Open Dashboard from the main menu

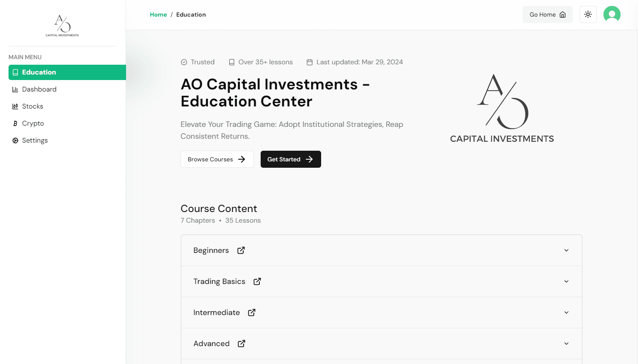coord(39,89)
